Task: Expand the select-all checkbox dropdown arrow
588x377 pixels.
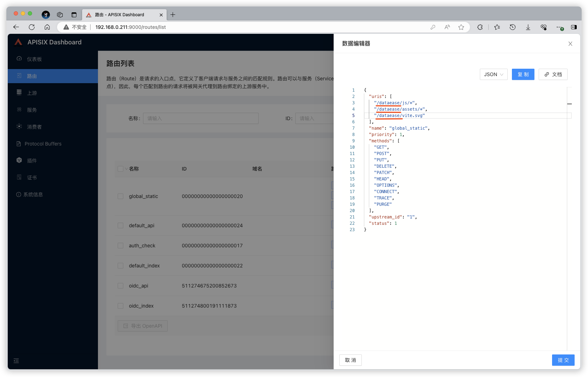Action: click(x=126, y=169)
